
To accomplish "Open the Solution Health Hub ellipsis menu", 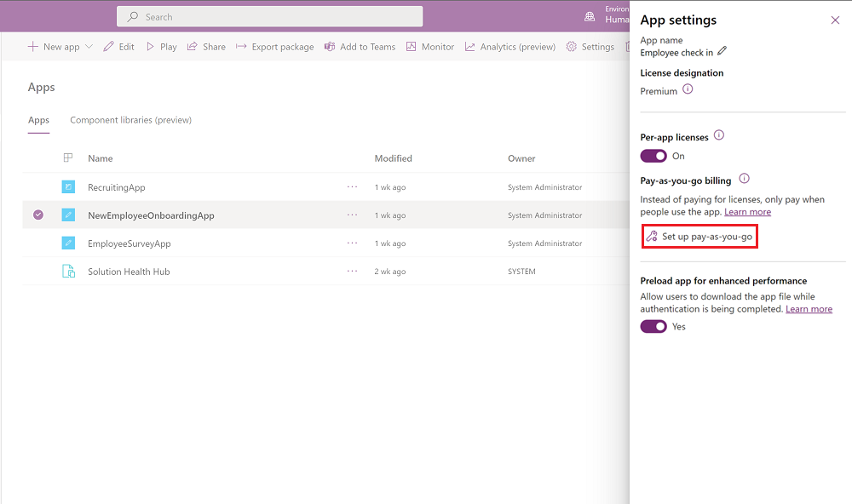I will click(x=352, y=272).
